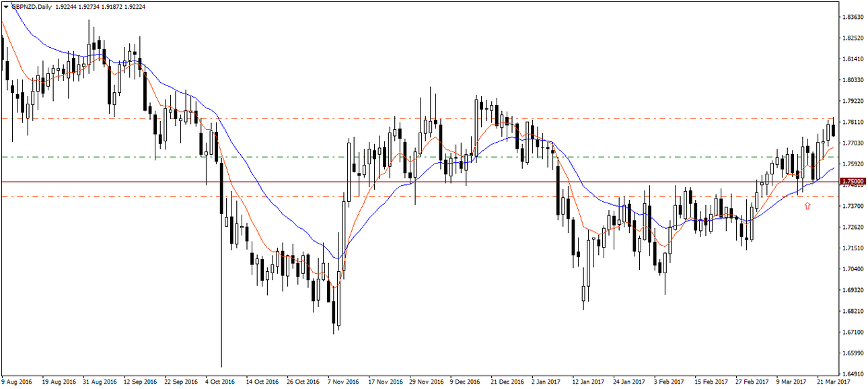Viewport: 868px width, 389px height.
Task: Click price axis value 1.70400
Action: point(855,269)
